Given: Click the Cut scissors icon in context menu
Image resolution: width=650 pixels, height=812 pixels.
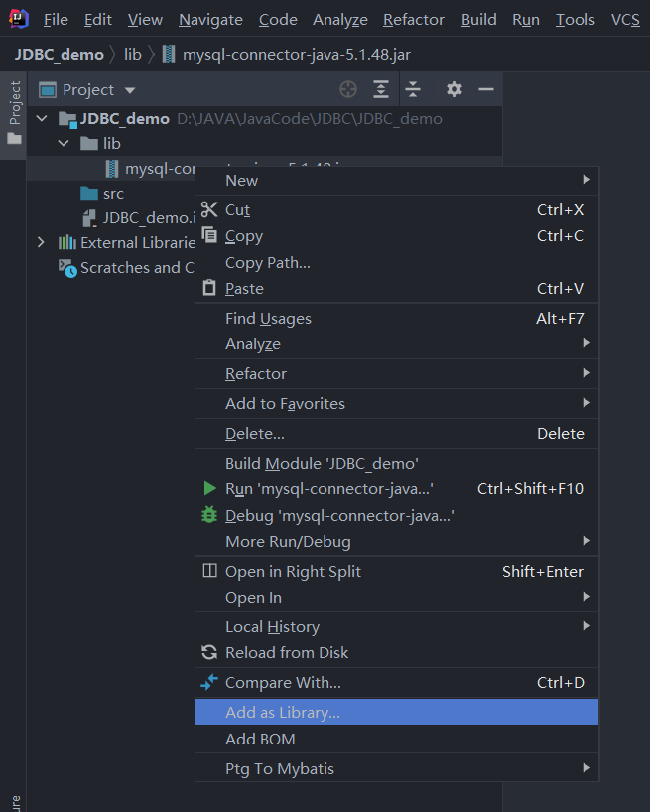Looking at the screenshot, I should click(209, 209).
